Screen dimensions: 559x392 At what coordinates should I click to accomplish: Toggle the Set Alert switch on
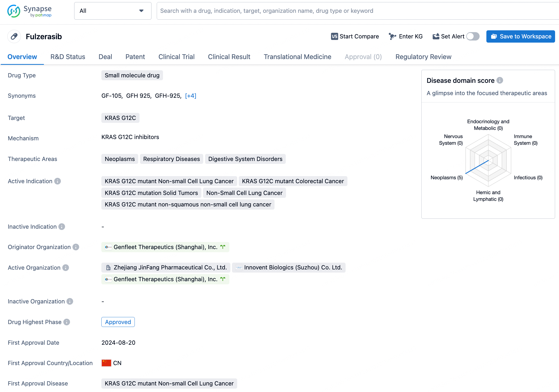(473, 36)
